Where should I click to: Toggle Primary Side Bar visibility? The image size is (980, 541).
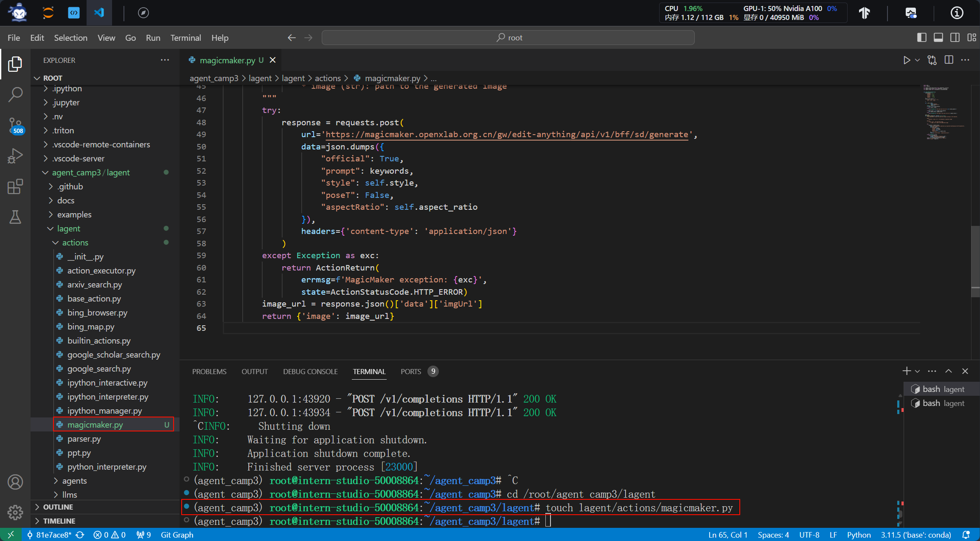921,38
